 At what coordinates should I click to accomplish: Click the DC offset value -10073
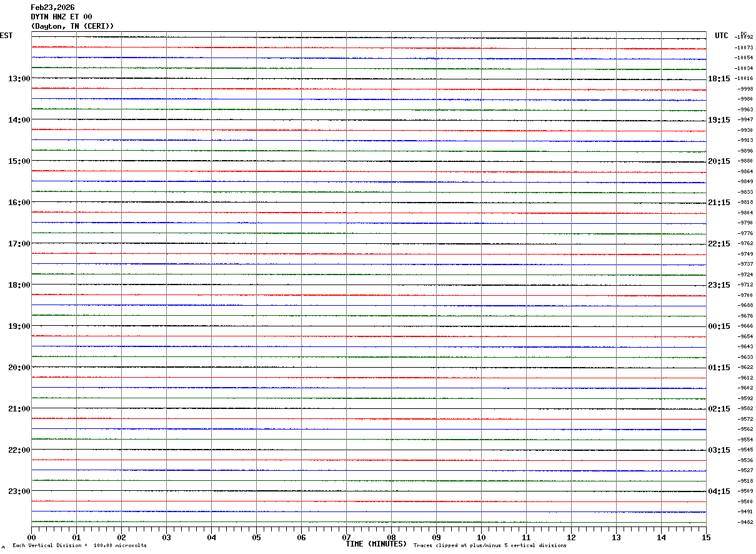(x=744, y=48)
